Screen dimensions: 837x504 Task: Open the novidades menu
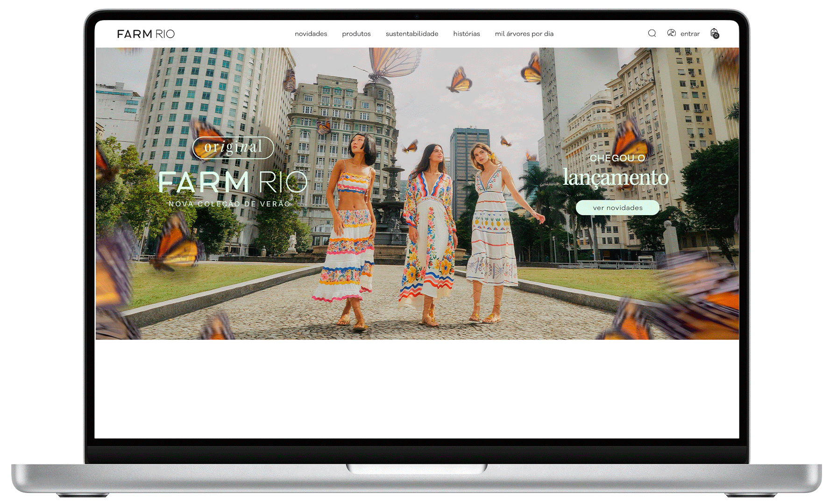[x=311, y=34]
